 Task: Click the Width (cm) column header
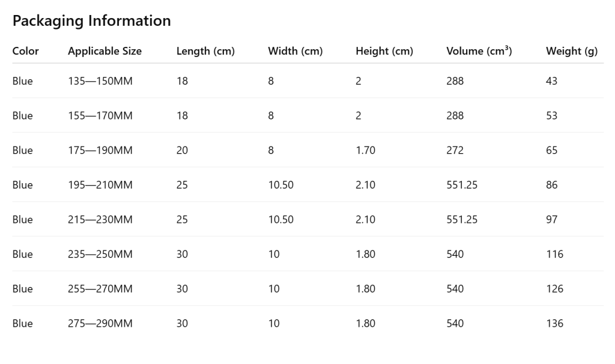click(295, 51)
